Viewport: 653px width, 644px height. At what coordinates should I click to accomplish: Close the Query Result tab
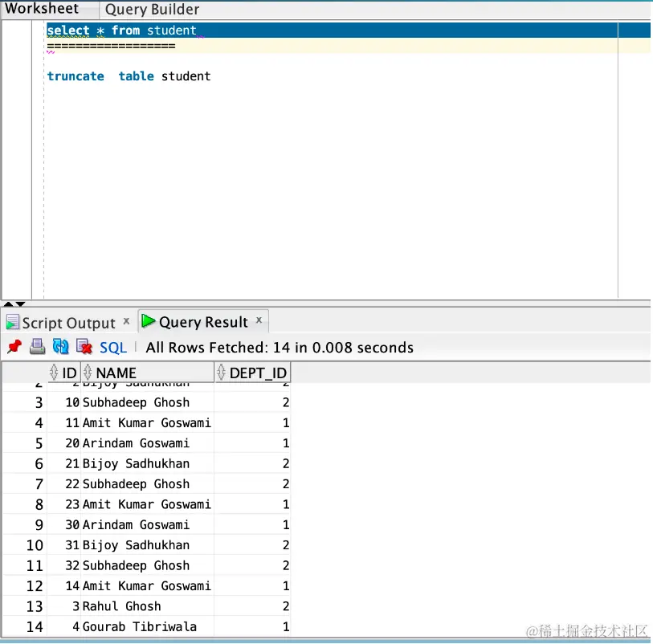tap(259, 320)
